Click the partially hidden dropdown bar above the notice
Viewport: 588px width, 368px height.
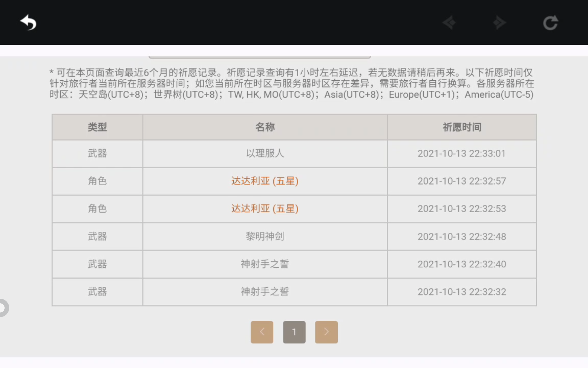(260, 57)
